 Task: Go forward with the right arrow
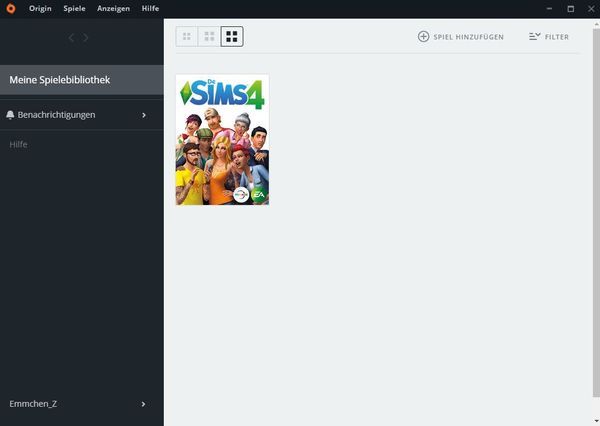(x=86, y=38)
